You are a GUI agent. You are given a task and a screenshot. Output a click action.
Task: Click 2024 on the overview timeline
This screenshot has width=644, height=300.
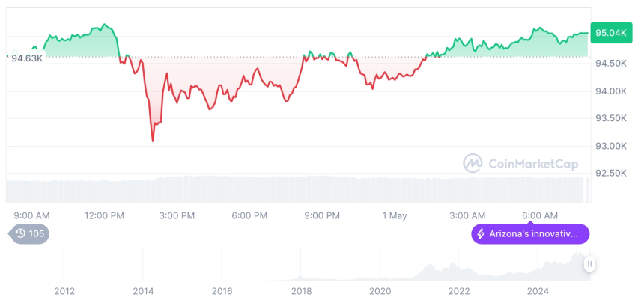click(538, 291)
